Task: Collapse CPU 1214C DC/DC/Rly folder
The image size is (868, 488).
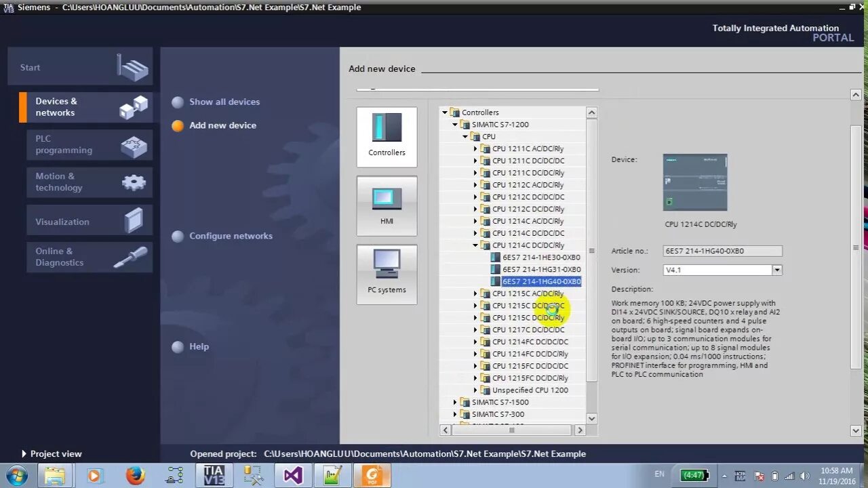Action: [475, 245]
